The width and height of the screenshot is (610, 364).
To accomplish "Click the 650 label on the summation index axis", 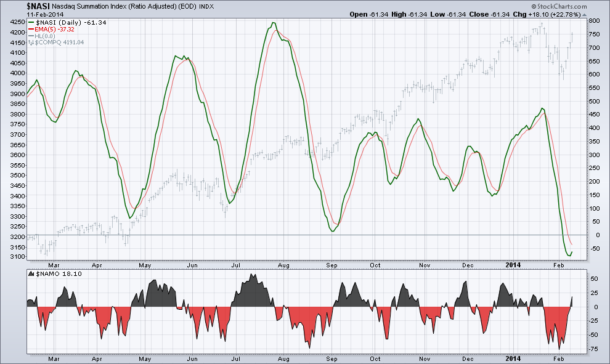I will [593, 62].
